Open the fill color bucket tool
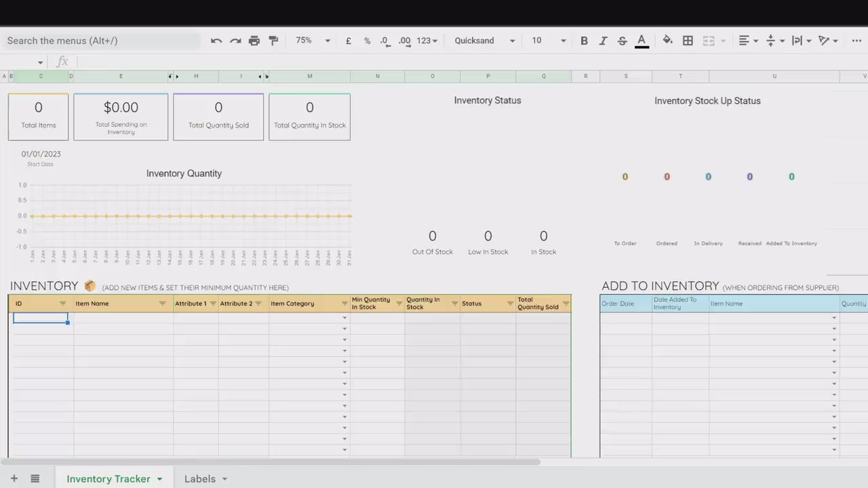 coord(667,41)
